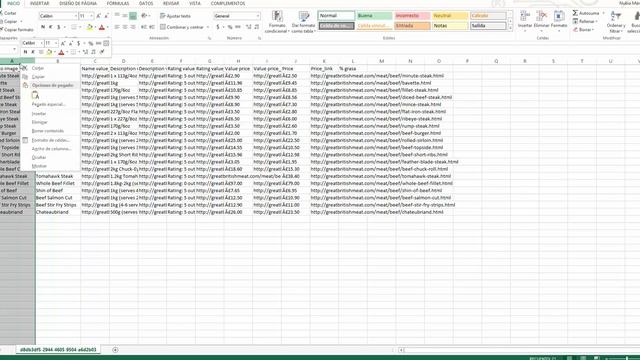Click Underline (S) in the ribbon Font group
Screen dimensions: 640x360
click(x=58, y=27)
